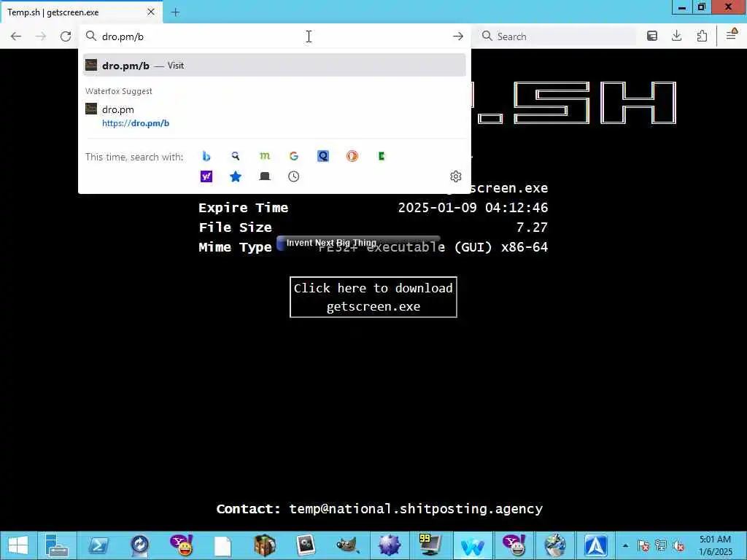Screen dimensions: 747x560
Task: Open a new tab with plus button
Action: coord(175,12)
